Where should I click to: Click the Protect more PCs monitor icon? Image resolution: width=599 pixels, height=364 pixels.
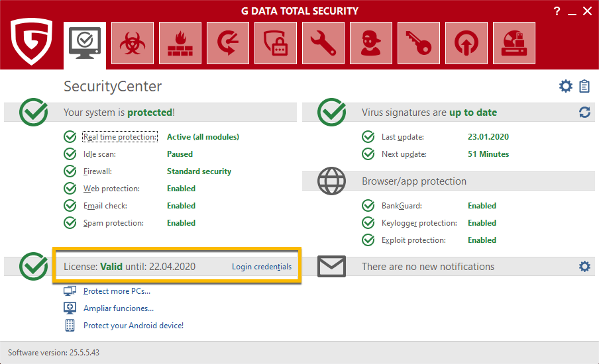tap(70, 291)
